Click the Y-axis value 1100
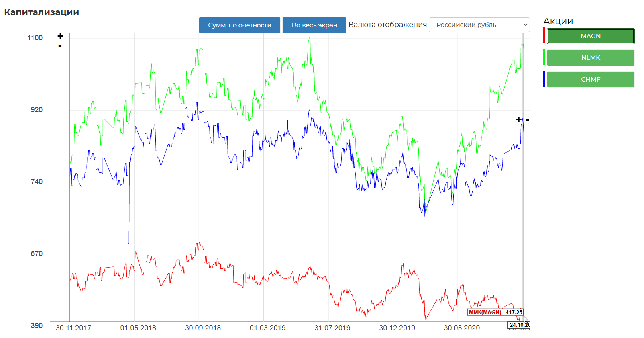 35,38
